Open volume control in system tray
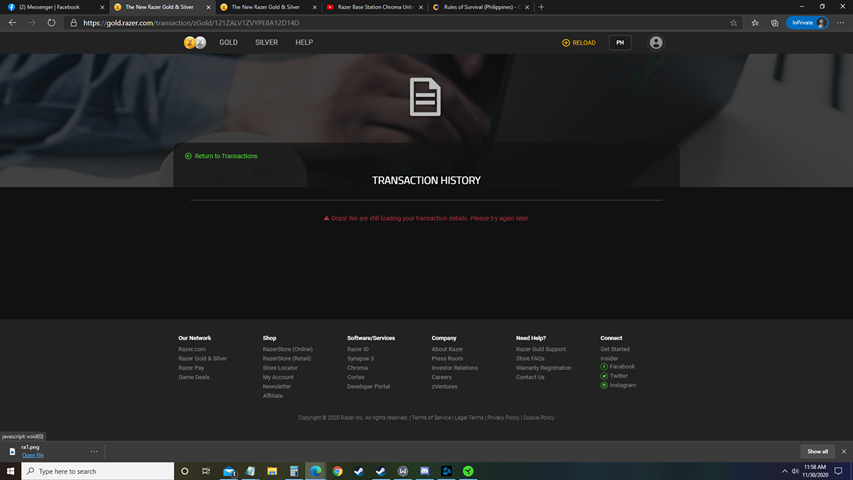 (795, 471)
